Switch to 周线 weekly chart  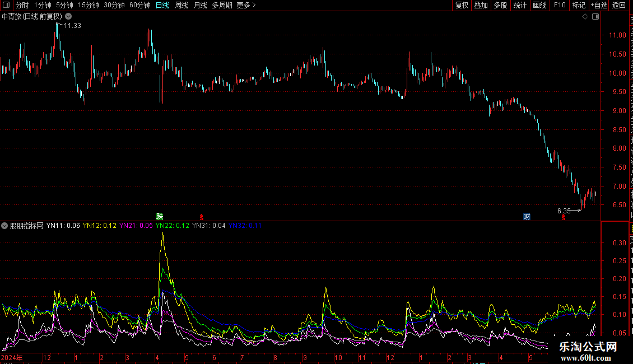point(181,5)
